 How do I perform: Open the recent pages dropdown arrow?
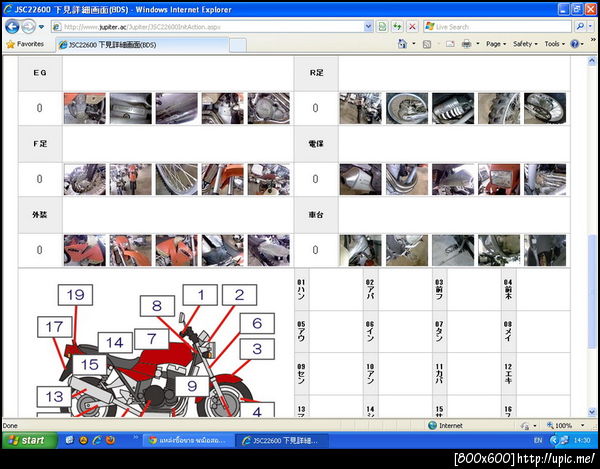click(x=41, y=27)
